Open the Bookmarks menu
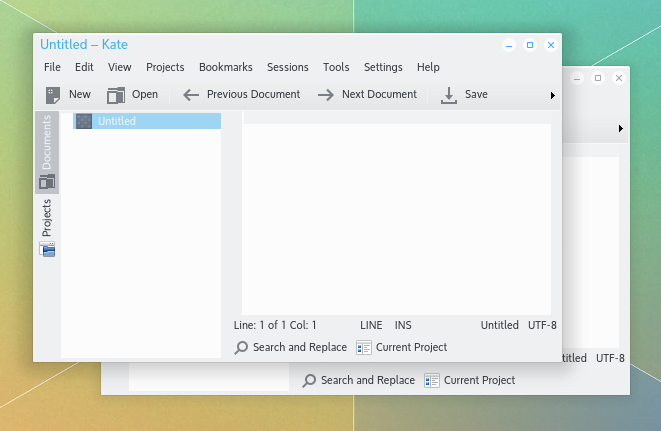 click(x=226, y=67)
